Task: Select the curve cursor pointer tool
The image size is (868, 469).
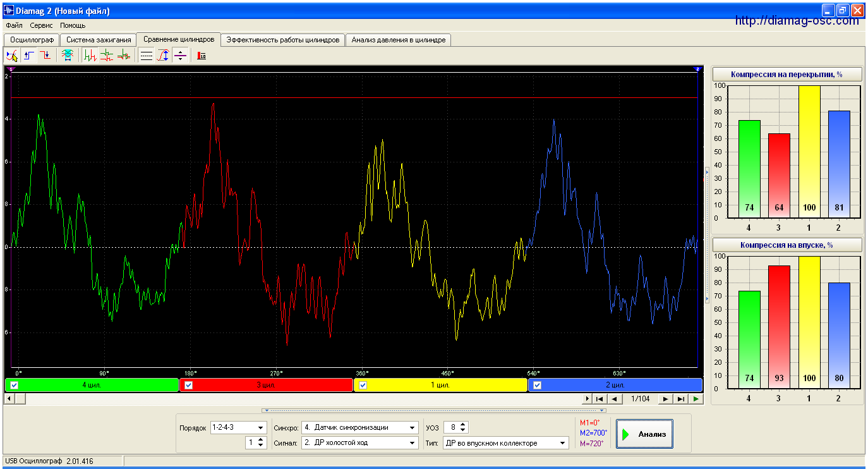Action: click(11, 56)
